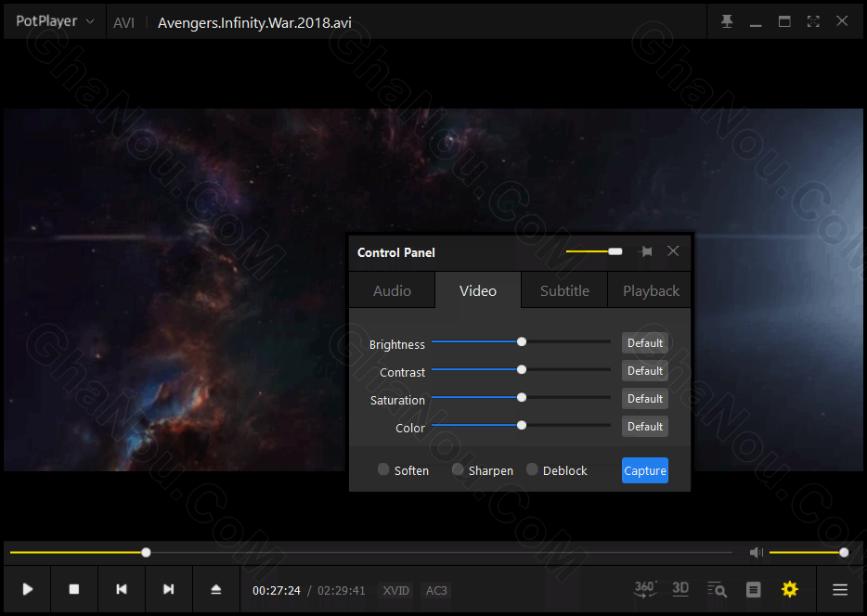
Task: Reset Color with its Default button
Action: (645, 427)
